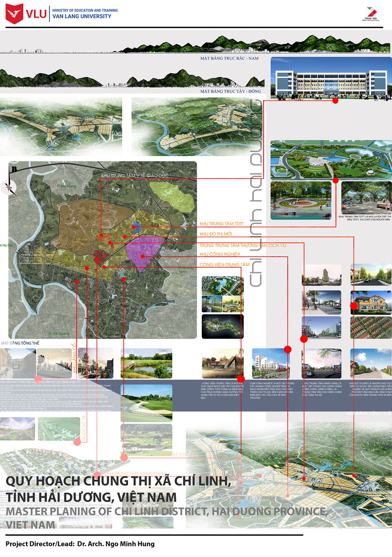392x557 pixels.
Task: Open the yellow villa house thumbnail
Action: click(x=370, y=302)
